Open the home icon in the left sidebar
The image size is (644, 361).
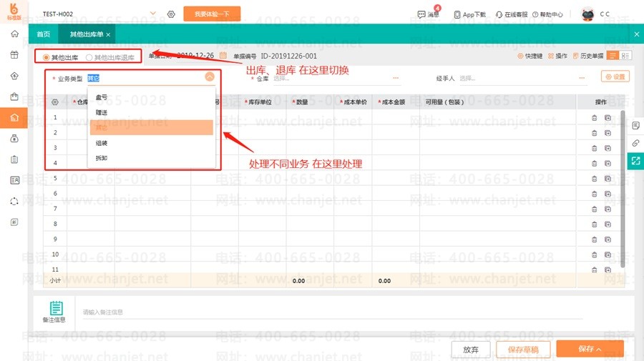click(14, 34)
